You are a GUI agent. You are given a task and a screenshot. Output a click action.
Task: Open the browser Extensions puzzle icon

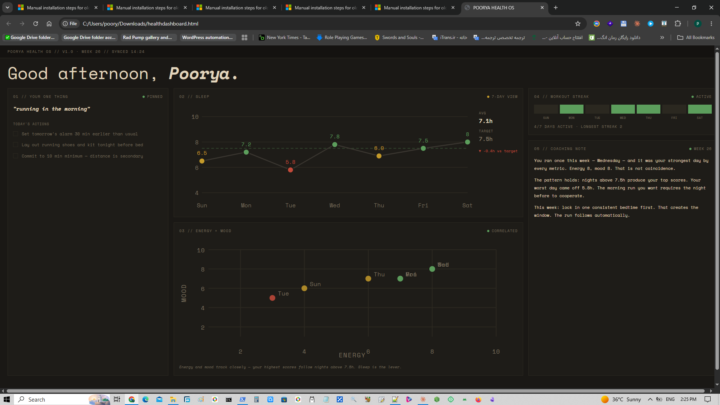(x=678, y=23)
